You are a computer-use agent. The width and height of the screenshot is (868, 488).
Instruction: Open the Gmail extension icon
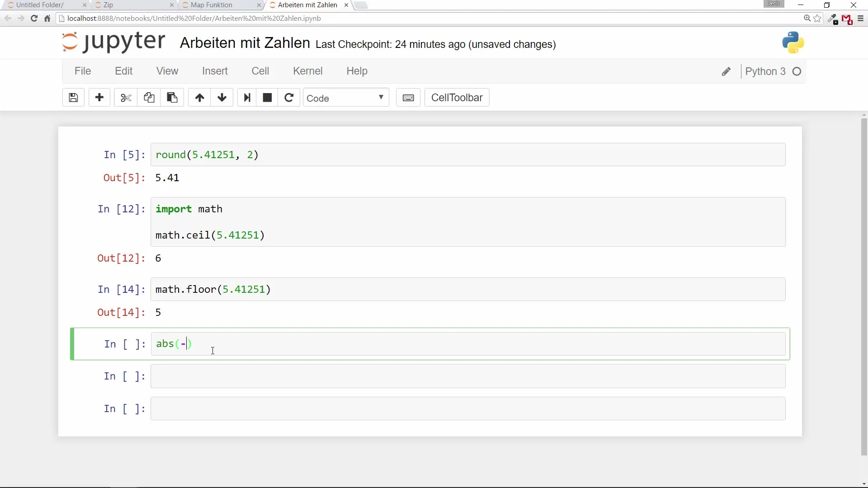[847, 19]
